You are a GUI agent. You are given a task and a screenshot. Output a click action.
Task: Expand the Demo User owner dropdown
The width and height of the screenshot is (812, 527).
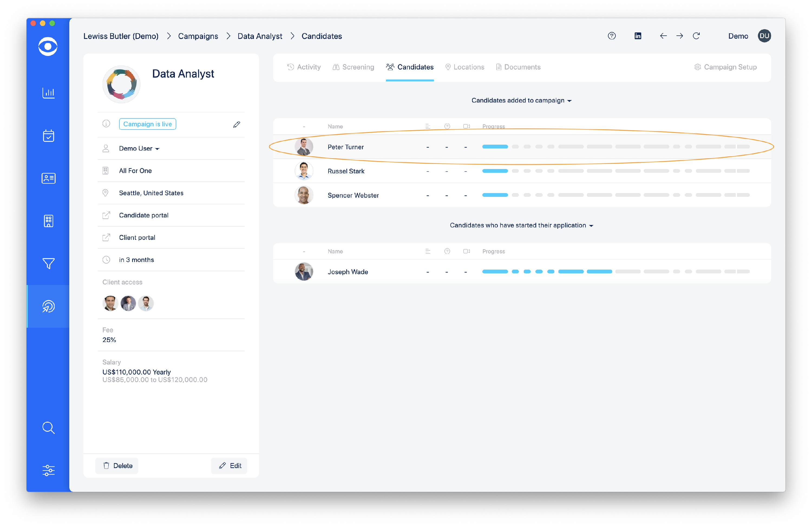tap(139, 149)
